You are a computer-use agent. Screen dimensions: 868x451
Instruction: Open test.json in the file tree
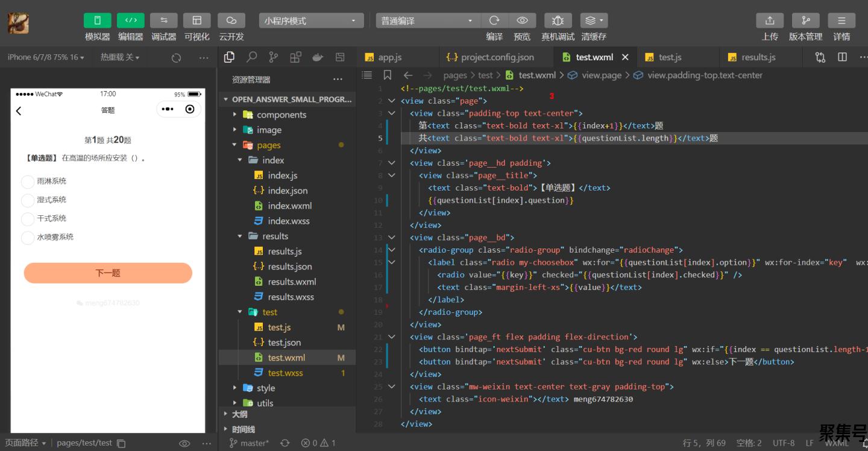pyautogui.click(x=287, y=342)
